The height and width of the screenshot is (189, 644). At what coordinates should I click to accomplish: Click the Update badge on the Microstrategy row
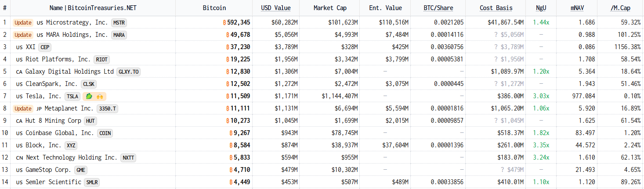[x=23, y=22]
